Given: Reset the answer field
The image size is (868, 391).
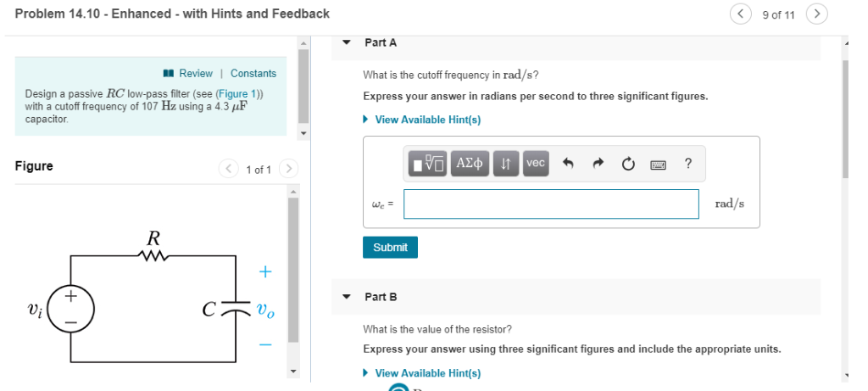Looking at the screenshot, I should 628,164.
